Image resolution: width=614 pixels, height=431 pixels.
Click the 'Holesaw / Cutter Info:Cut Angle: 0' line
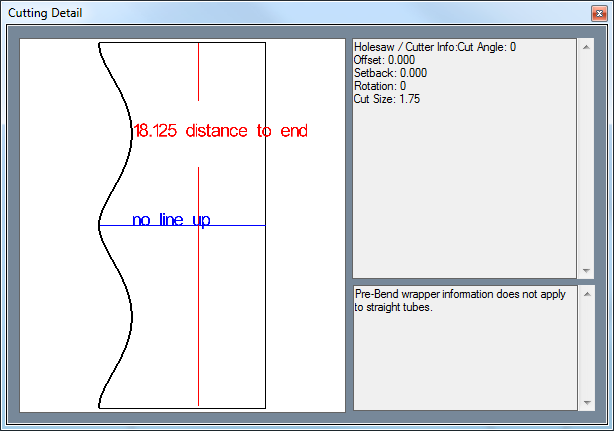[x=435, y=47]
